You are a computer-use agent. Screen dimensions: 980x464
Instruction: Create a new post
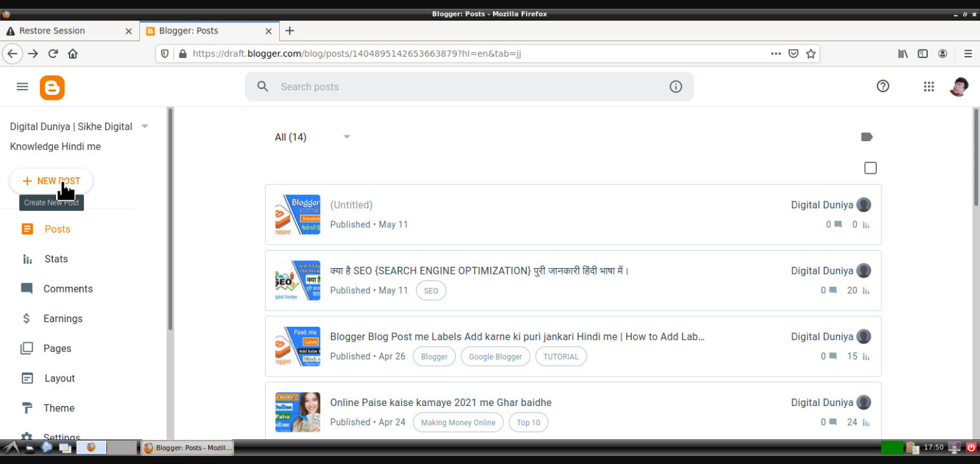[x=51, y=181]
